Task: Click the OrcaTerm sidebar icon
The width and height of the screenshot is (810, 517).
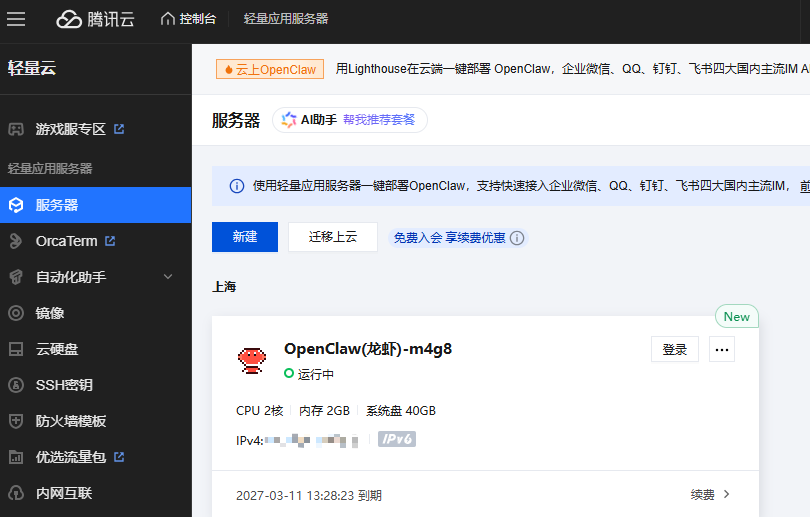Action: pyautogui.click(x=16, y=241)
